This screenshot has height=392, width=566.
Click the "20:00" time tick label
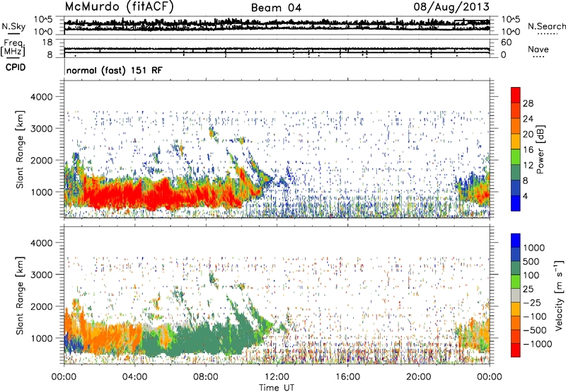coord(418,377)
